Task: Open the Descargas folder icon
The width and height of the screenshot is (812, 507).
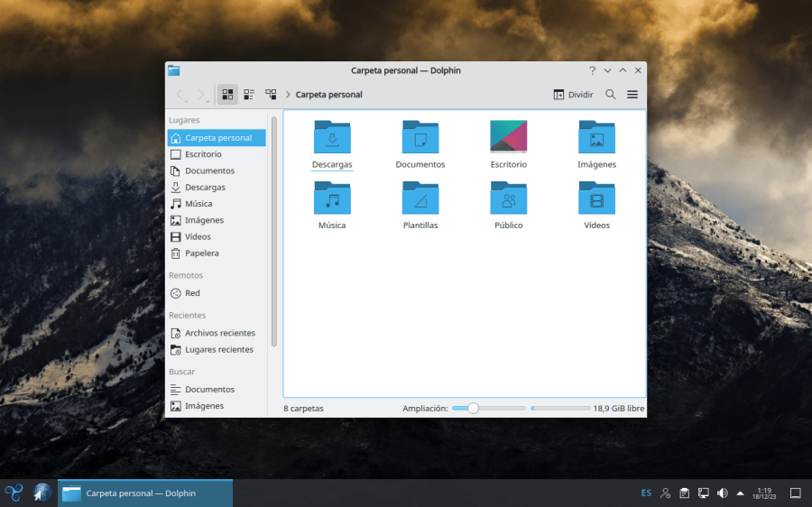Action: (332, 137)
